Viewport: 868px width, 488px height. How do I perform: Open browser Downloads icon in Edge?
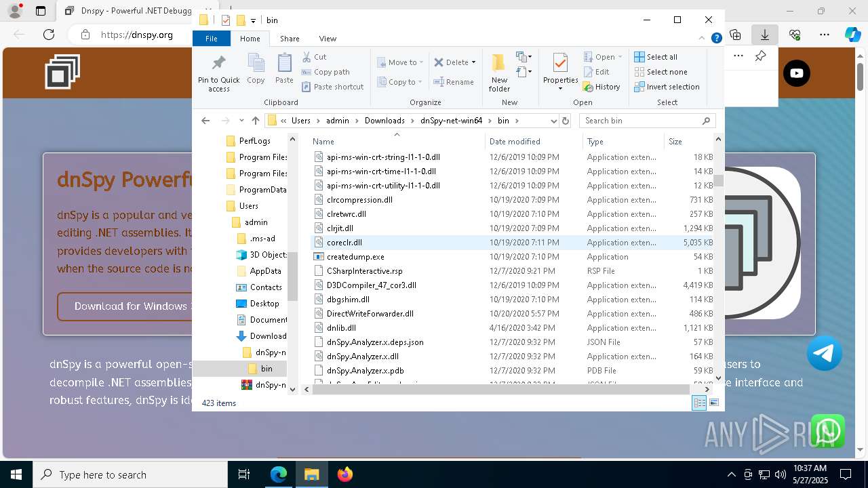point(765,35)
